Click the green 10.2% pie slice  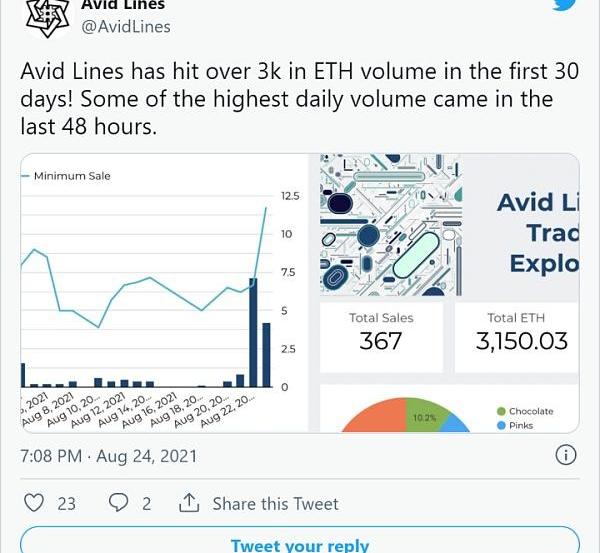tap(426, 416)
